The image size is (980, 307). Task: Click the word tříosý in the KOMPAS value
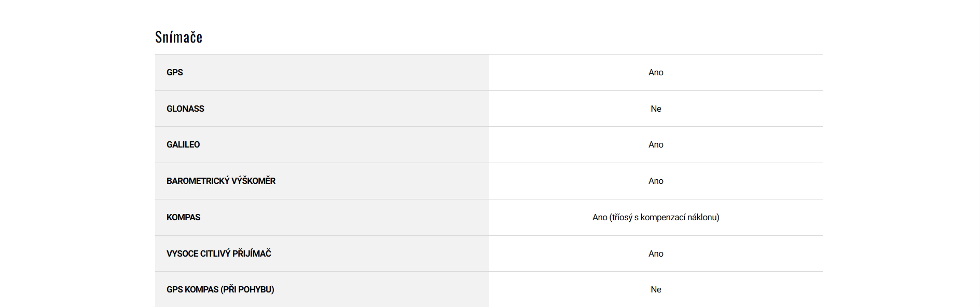pos(622,218)
